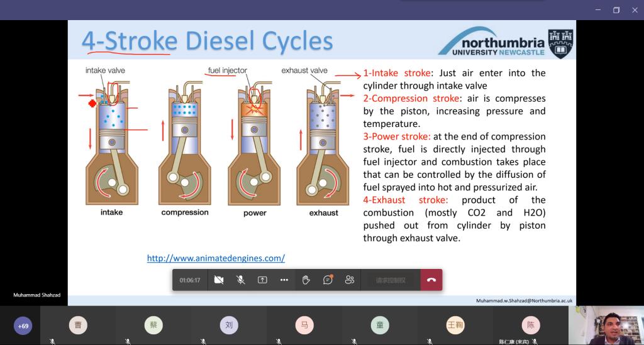
Task: Open the share screen tray
Action: (262, 280)
